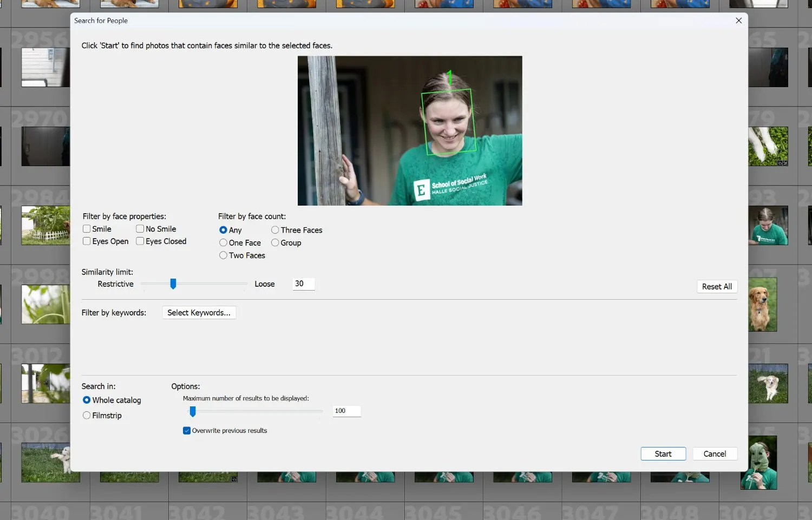Enable the Eyes Open filter
The height and width of the screenshot is (520, 812).
tap(87, 241)
